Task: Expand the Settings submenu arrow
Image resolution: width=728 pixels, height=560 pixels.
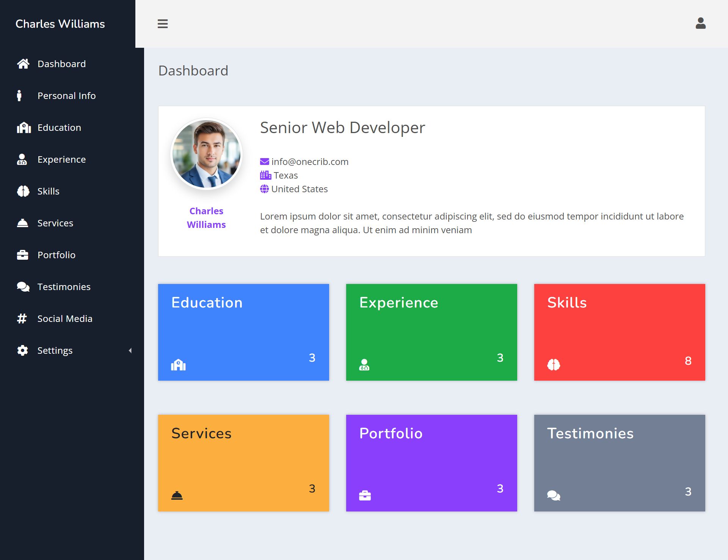Action: 130,351
